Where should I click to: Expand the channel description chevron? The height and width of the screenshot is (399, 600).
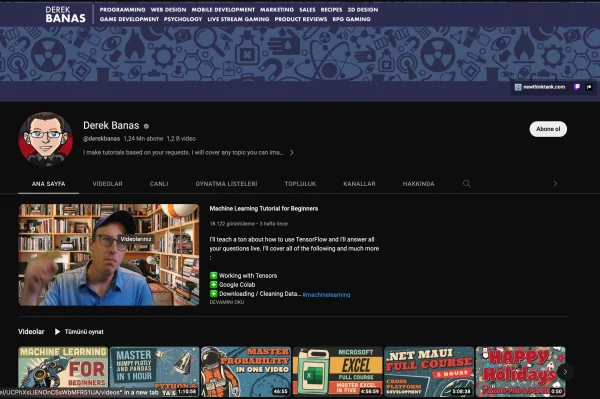click(x=292, y=153)
